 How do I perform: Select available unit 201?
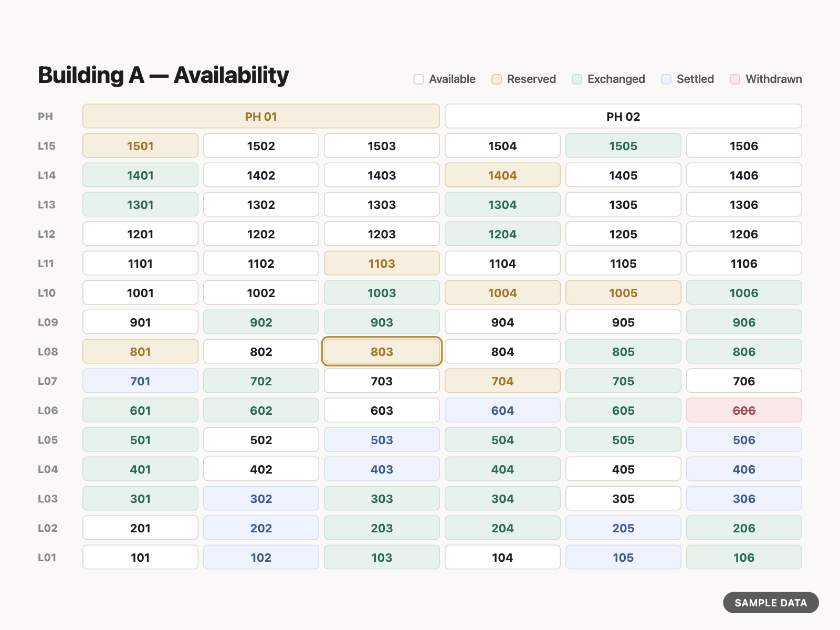(x=140, y=528)
